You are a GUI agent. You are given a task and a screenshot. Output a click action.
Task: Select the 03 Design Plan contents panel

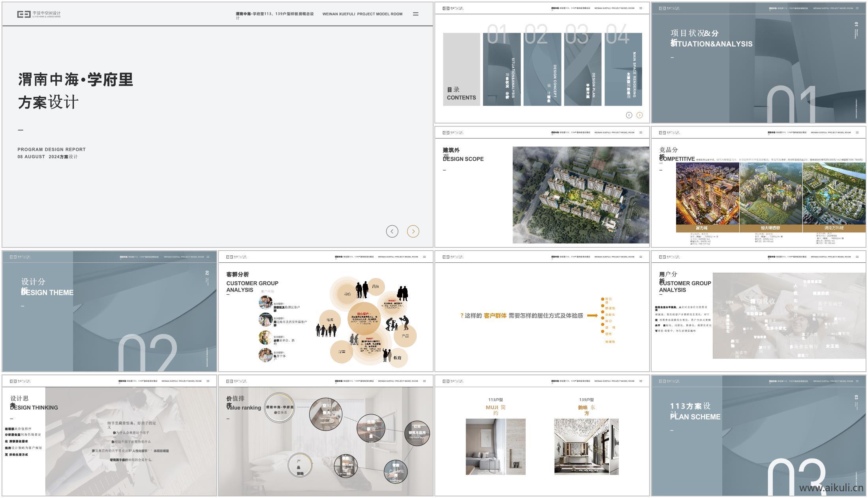[x=582, y=69]
